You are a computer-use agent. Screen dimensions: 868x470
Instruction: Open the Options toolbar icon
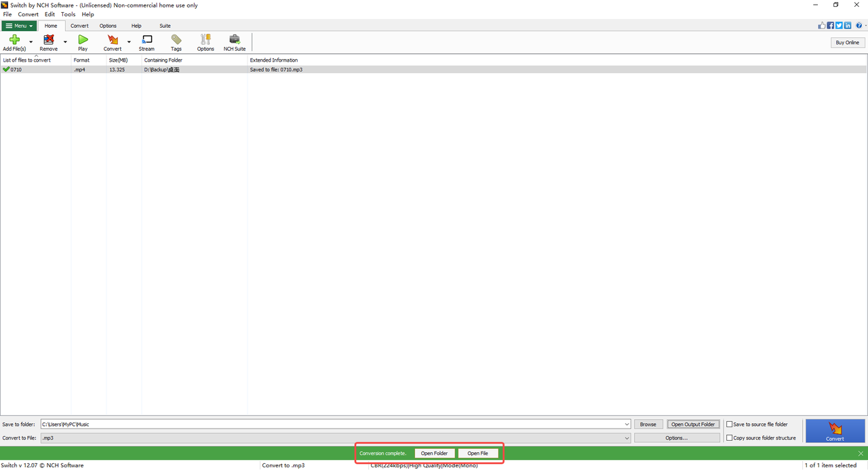(x=205, y=40)
